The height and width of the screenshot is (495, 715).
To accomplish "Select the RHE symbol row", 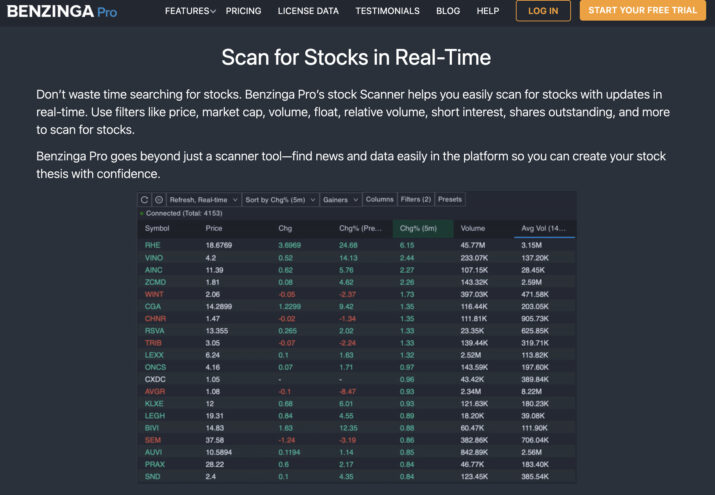I will point(357,245).
